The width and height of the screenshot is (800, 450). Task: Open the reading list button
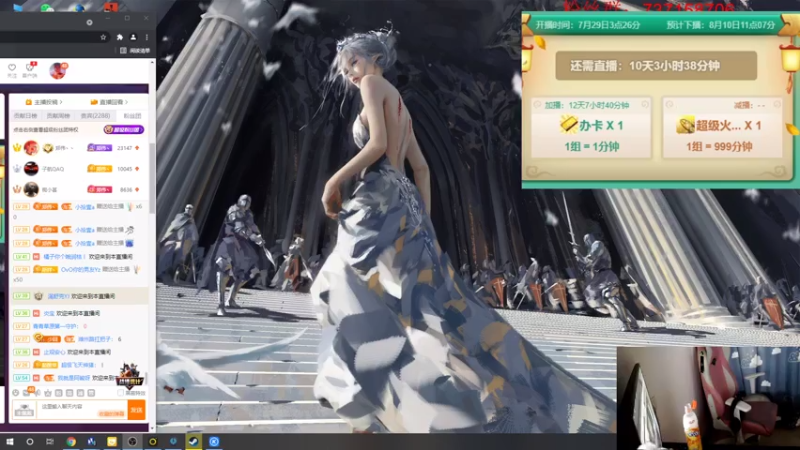pyautogui.click(x=135, y=51)
